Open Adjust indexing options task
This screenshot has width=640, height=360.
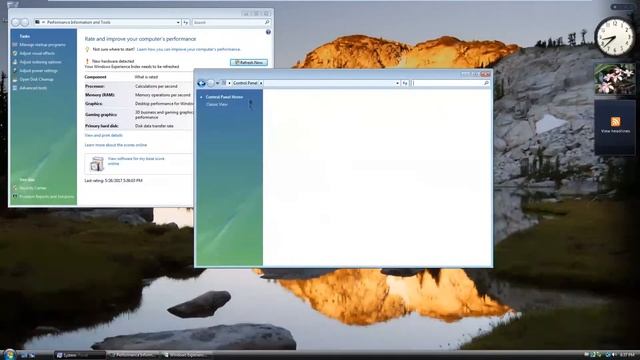[x=40, y=62]
